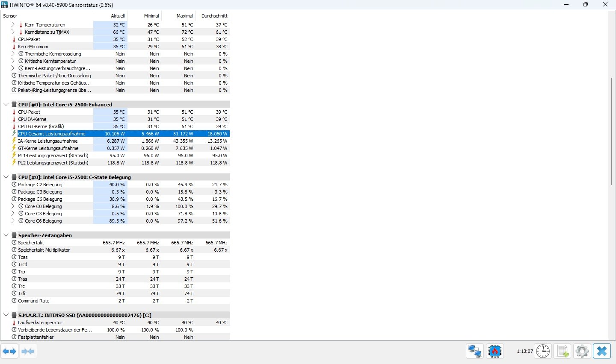Image resolution: width=616 pixels, height=364 pixels.
Task: Collapse S.M.A.R.T. INTENSO SSD group
Action: click(6, 315)
